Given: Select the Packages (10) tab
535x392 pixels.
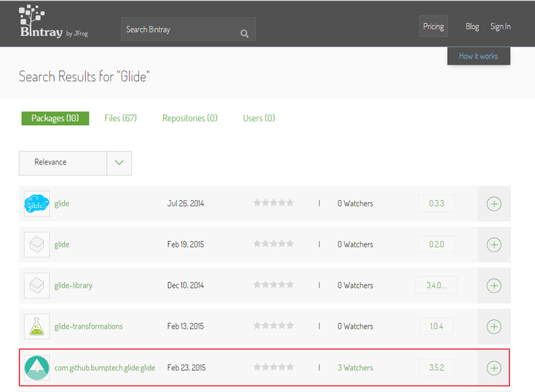Looking at the screenshot, I should tap(55, 119).
